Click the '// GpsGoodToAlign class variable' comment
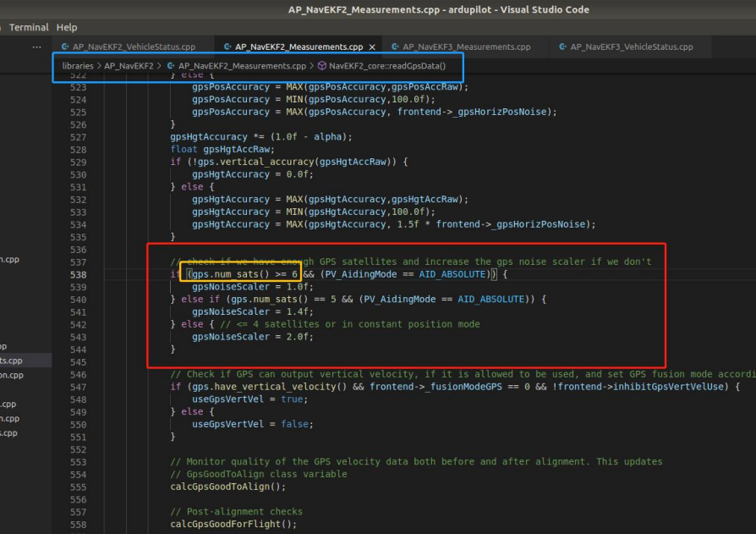 (x=259, y=474)
